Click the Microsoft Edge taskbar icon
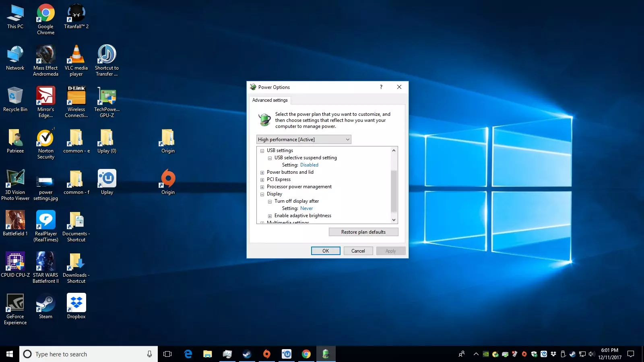 click(x=188, y=354)
